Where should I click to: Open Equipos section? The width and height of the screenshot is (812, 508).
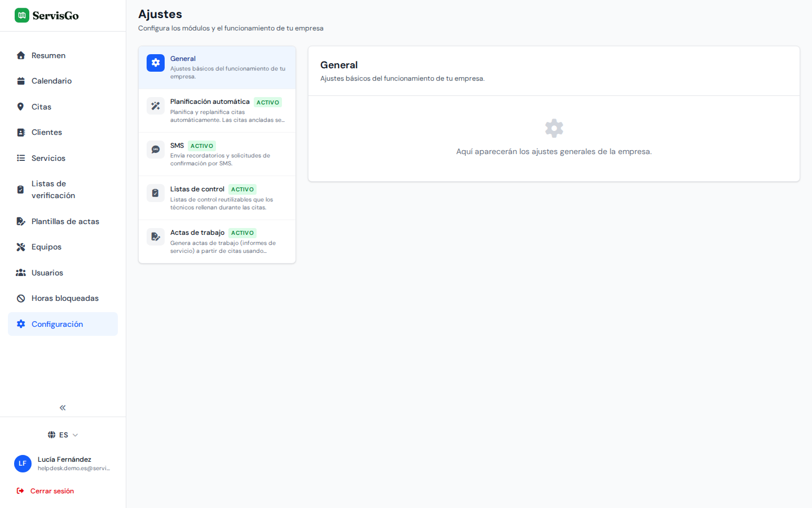pos(63,247)
